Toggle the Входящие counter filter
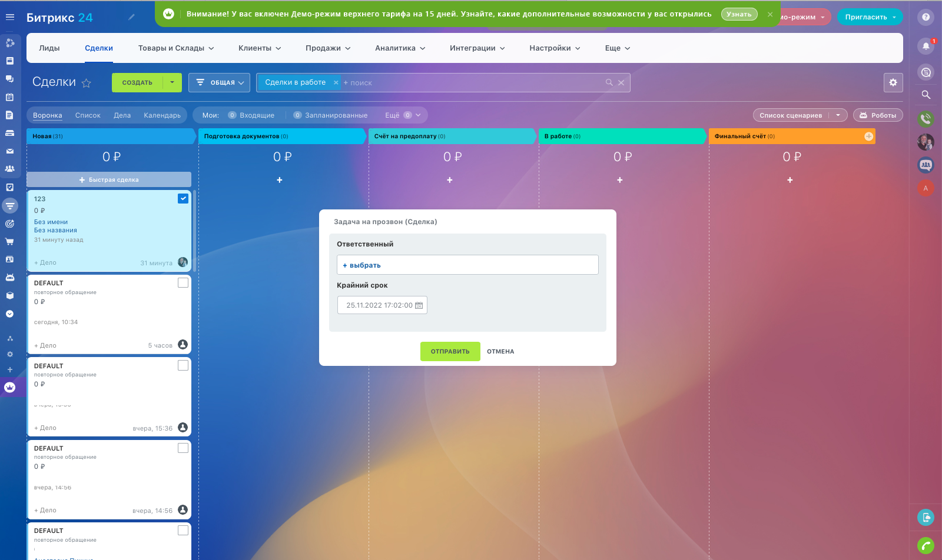The width and height of the screenshot is (942, 560). (251, 115)
